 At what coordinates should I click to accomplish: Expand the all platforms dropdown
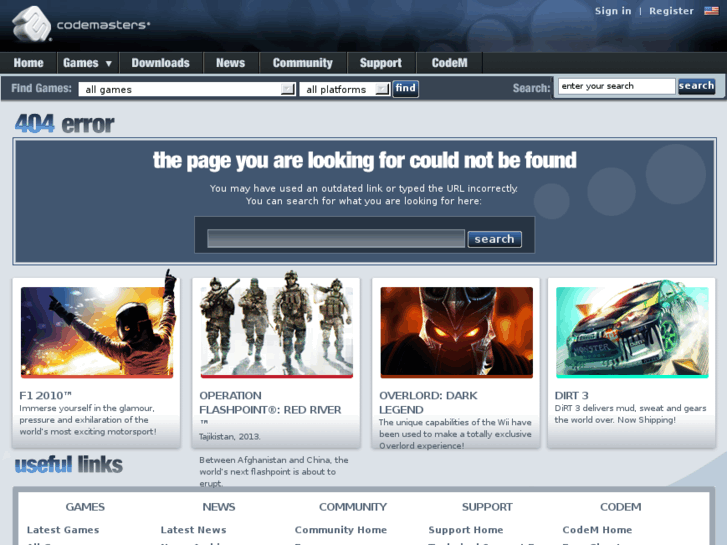coord(344,89)
